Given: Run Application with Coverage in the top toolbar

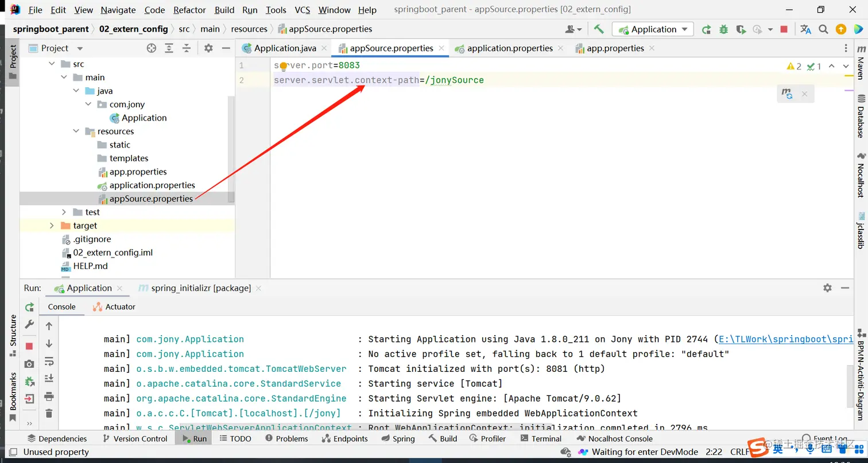Looking at the screenshot, I should 741,29.
